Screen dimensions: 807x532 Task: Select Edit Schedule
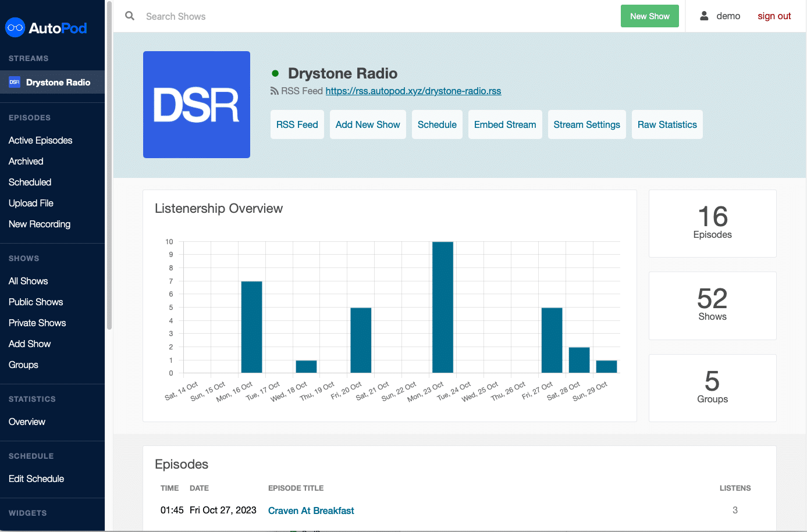point(37,479)
